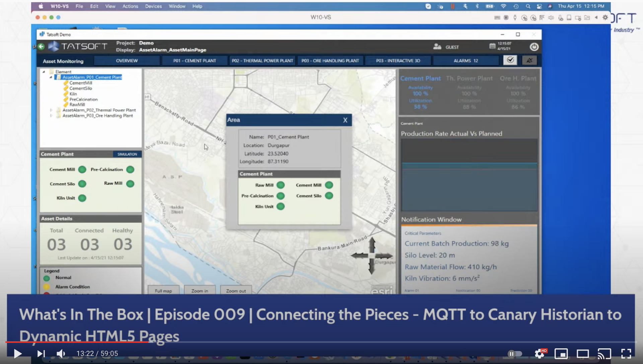Click the VM toolbar collapse arrow

596,17
